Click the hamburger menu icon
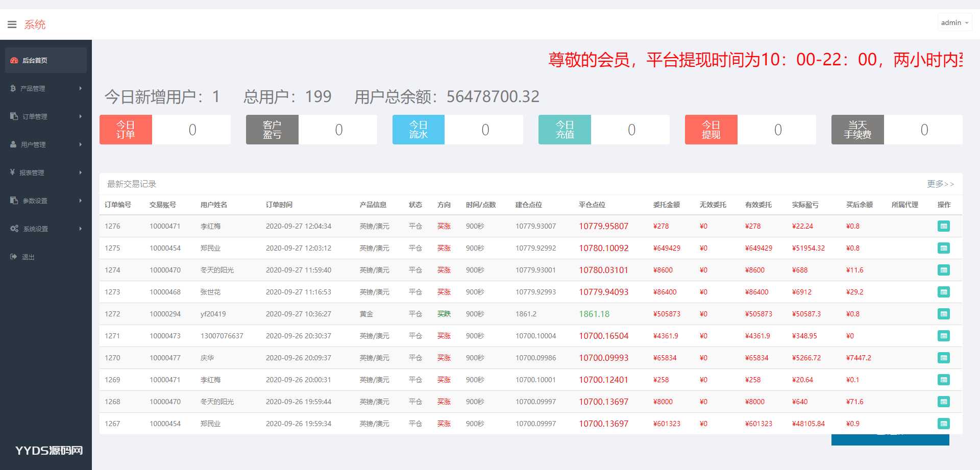The image size is (980, 470). (x=12, y=24)
